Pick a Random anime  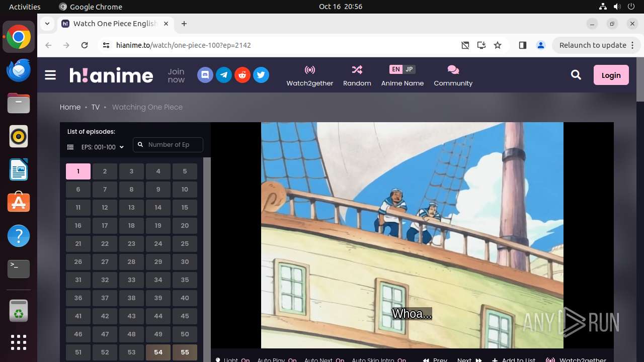point(357,75)
